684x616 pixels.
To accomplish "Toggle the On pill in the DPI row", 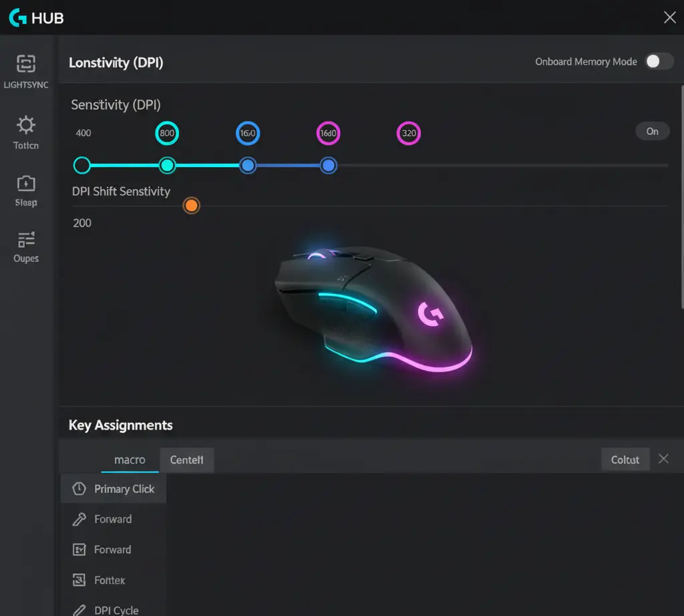I will click(652, 132).
